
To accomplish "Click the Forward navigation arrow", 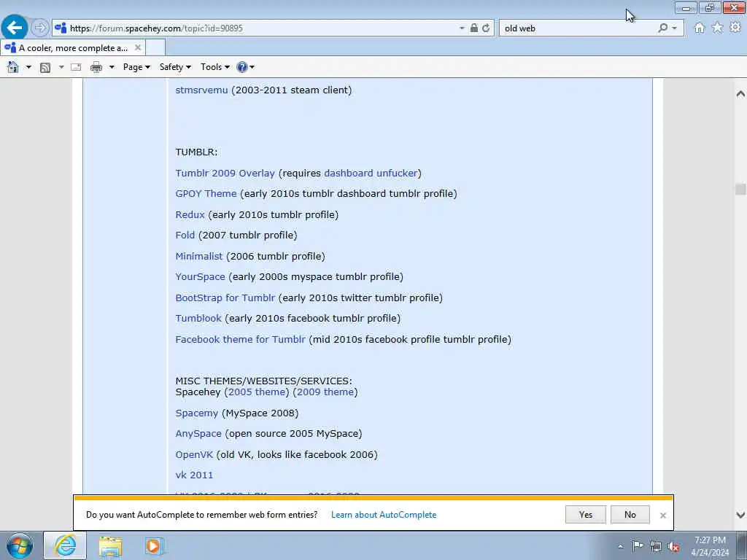I will tap(40, 28).
